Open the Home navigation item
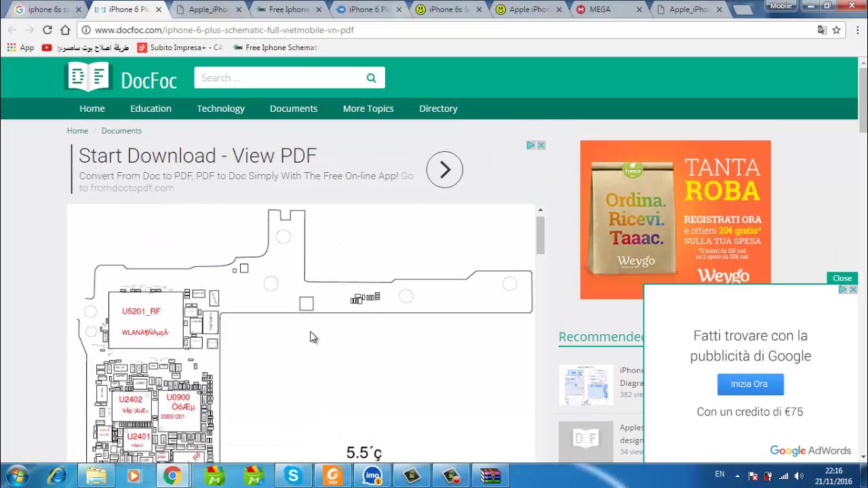This screenshot has width=868, height=488. [x=92, y=108]
